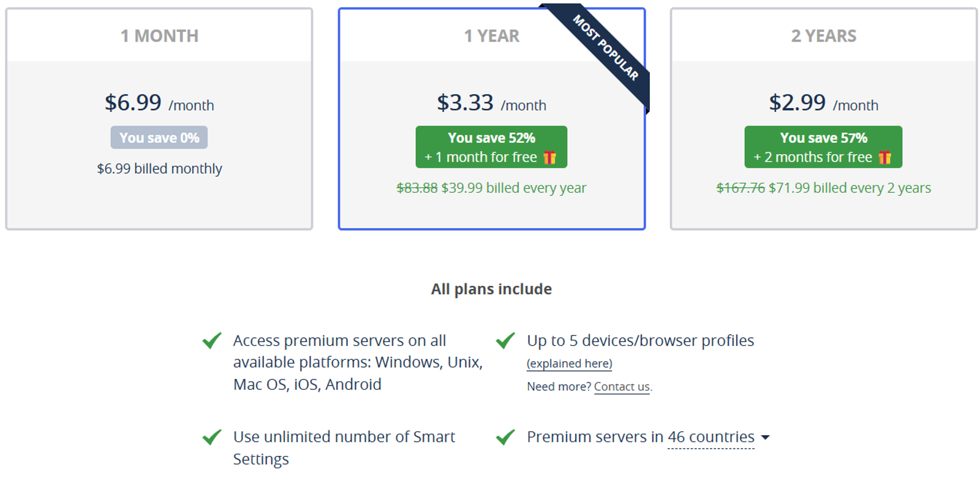Click the checkmark next to 5 devices feature
The width and height of the screenshot is (980, 478).
[505, 340]
